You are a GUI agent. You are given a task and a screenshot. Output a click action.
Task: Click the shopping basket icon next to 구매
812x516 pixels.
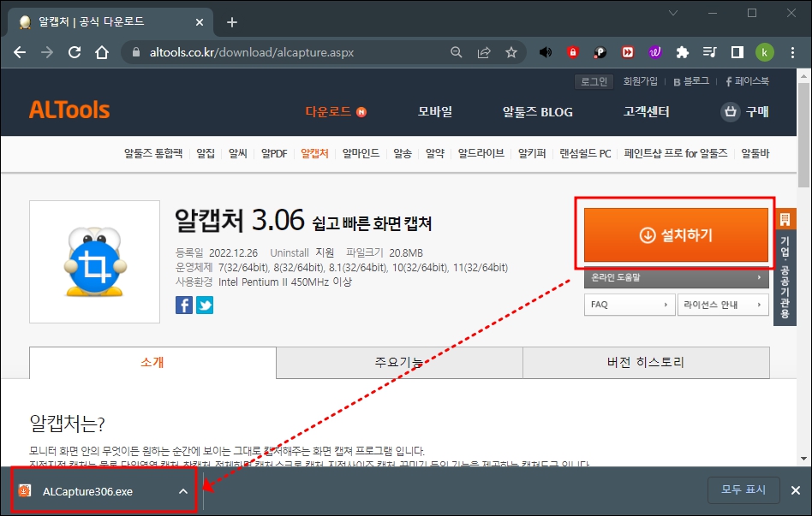[732, 112]
